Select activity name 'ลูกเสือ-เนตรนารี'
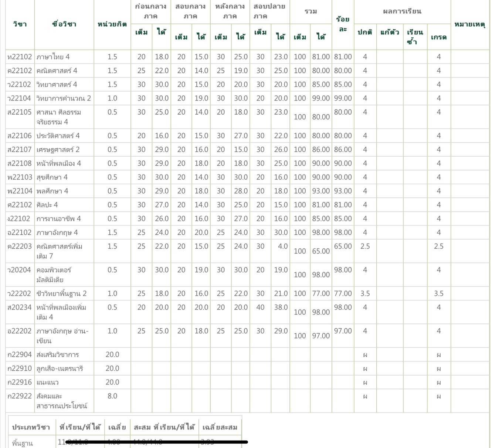 point(60,368)
